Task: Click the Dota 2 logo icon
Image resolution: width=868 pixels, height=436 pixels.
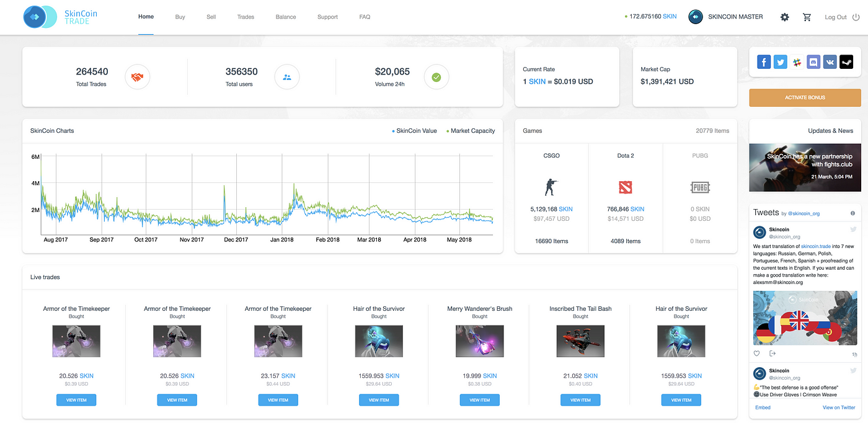Action: (626, 187)
